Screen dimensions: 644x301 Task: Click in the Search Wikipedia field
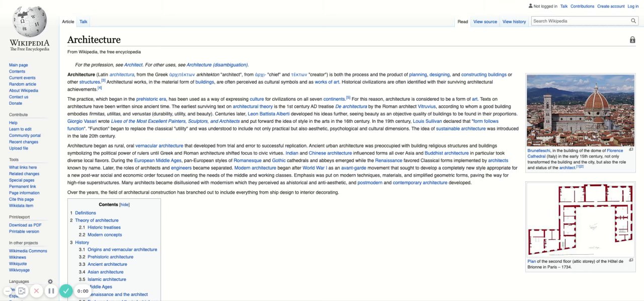point(581,21)
